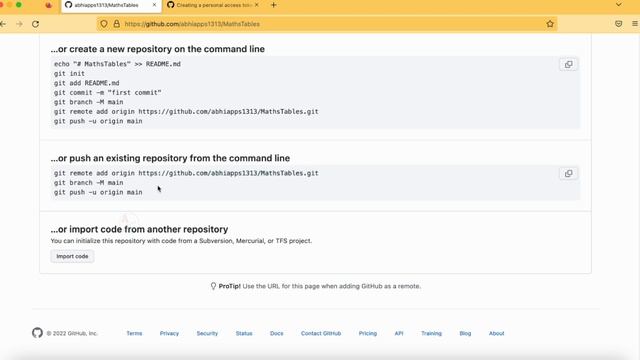Click the echo "# MathsTables" command line
The image size is (640, 360).
pyautogui.click(x=117, y=64)
